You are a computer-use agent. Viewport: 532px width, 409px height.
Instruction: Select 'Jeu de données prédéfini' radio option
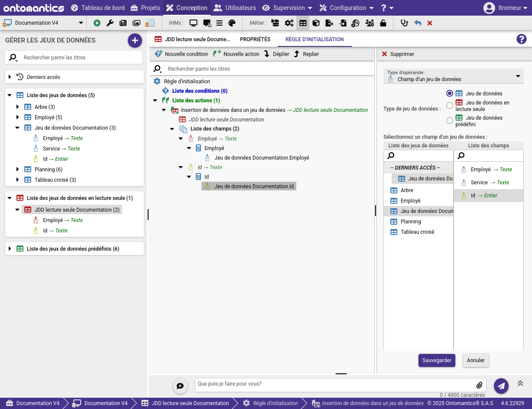[450, 121]
